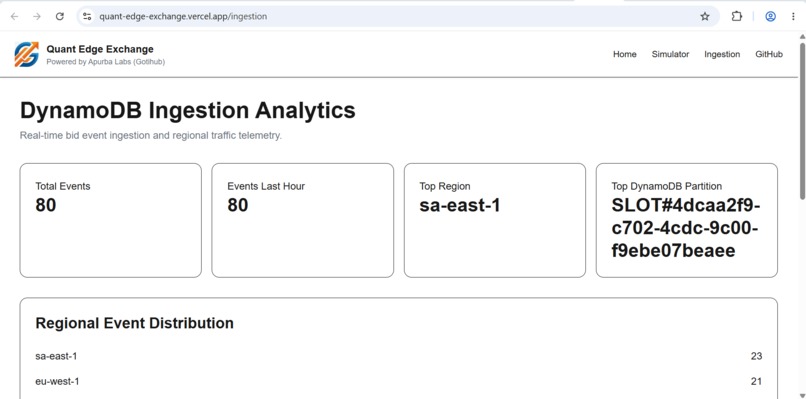This screenshot has width=806, height=399.
Task: Click the 'Top DynamoDB Partition' label
Action: pos(667,186)
